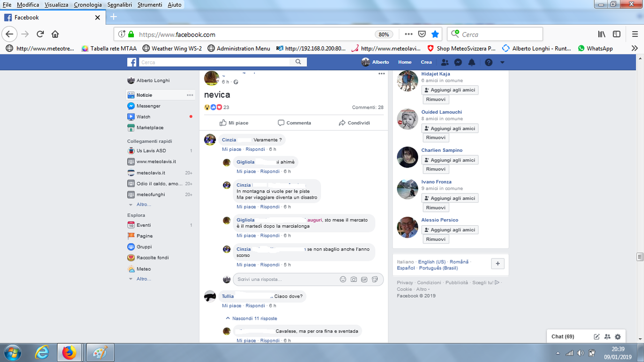
Task: Open Paint from the Windows taskbar
Action: point(100,353)
